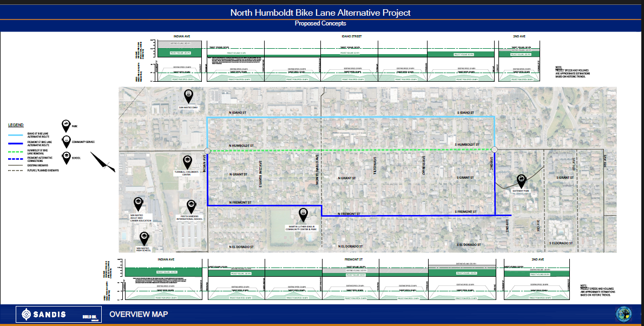Viewport: 644px width, 326px height.
Task: Click the Community Service legend pin icon
Action: click(66, 140)
